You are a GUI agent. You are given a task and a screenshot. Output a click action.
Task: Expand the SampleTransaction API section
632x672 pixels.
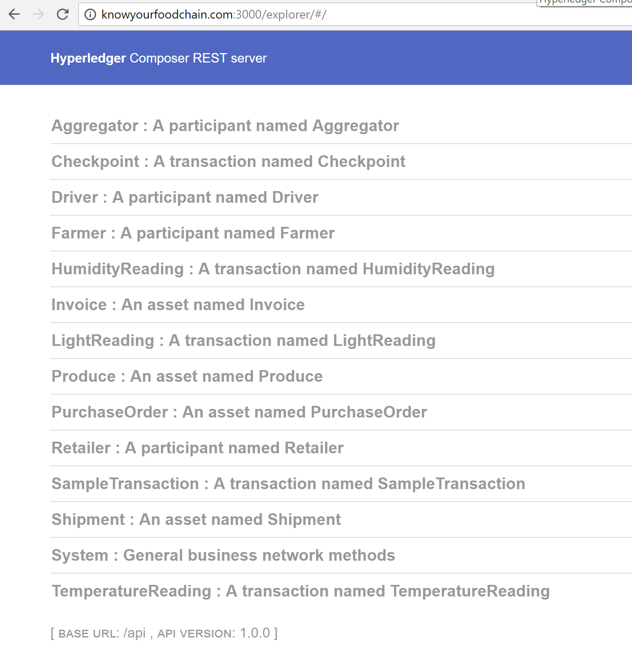click(288, 484)
